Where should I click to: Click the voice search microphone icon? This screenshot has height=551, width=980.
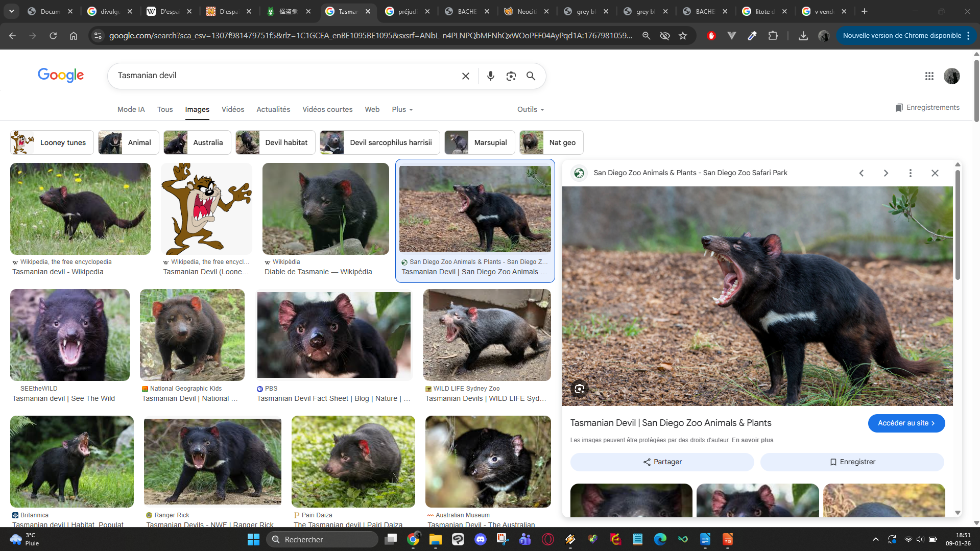point(490,76)
